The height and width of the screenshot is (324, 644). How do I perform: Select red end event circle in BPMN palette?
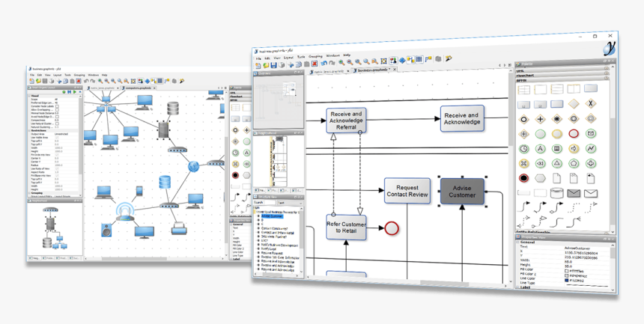coord(574,133)
